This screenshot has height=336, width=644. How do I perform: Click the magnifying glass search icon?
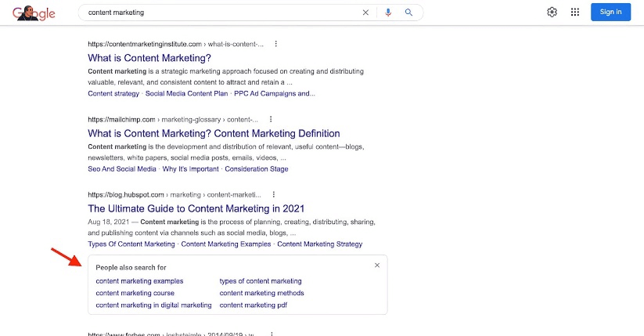click(x=408, y=13)
